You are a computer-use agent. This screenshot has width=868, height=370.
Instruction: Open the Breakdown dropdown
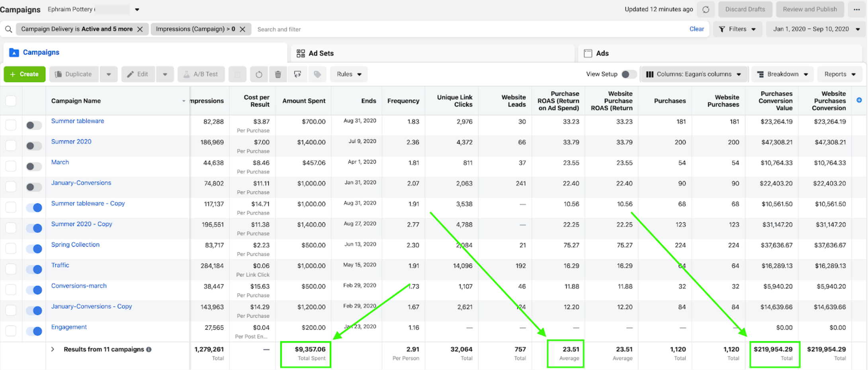[783, 74]
